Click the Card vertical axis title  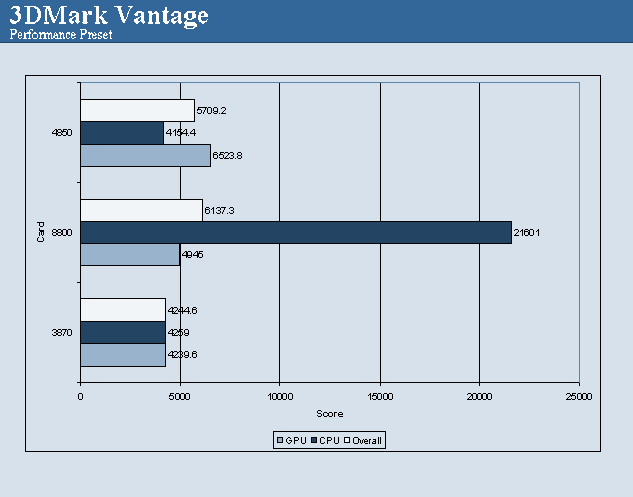coord(40,232)
